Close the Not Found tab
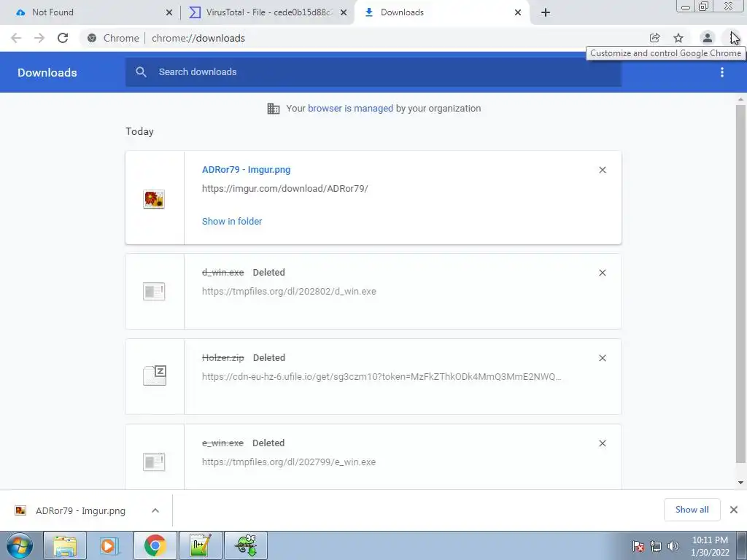747x560 pixels. 169,13
